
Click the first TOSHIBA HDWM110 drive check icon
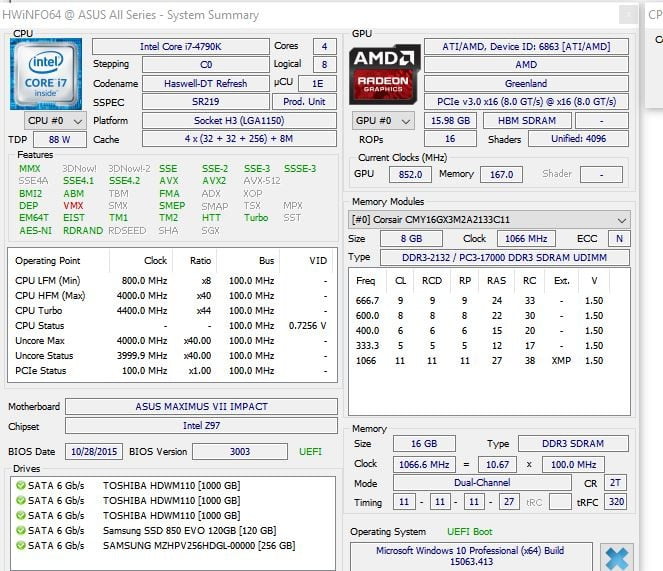click(x=19, y=485)
